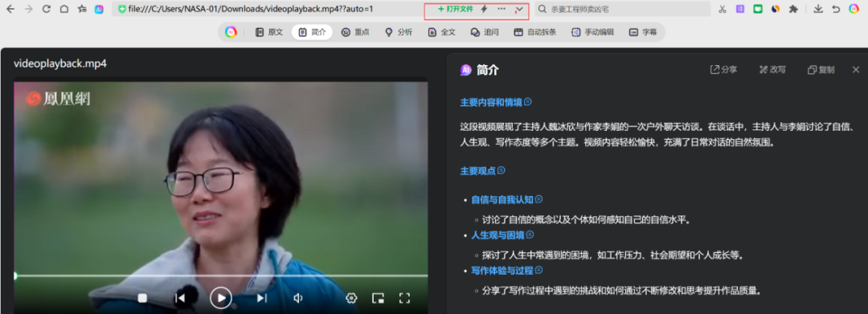
Task: Reload the page with the refresh icon
Action: [x=47, y=9]
